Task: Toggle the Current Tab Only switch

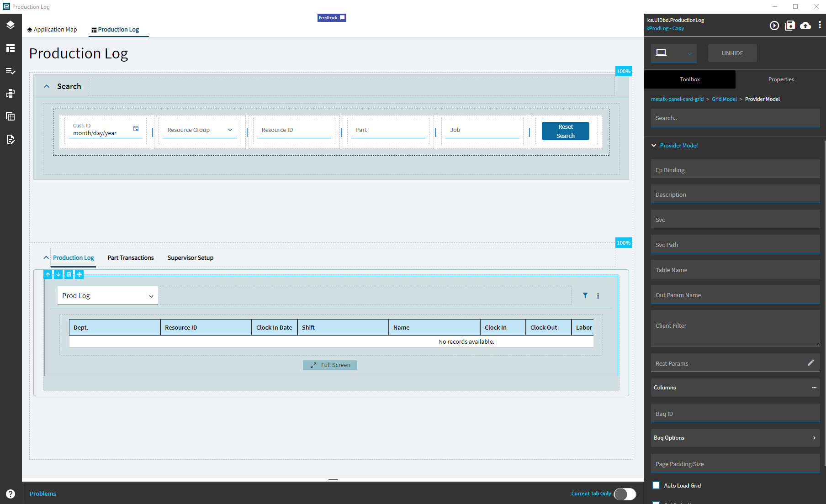Action: [625, 494]
